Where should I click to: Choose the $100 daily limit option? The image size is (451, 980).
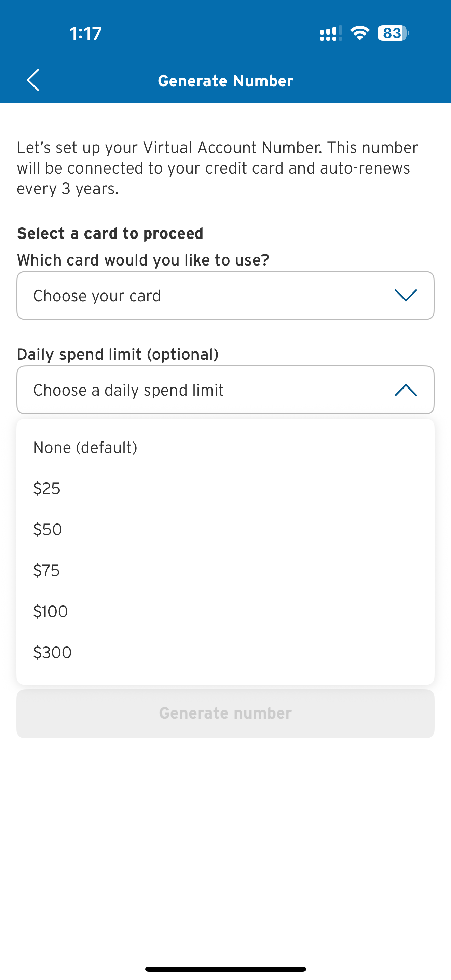pos(51,611)
